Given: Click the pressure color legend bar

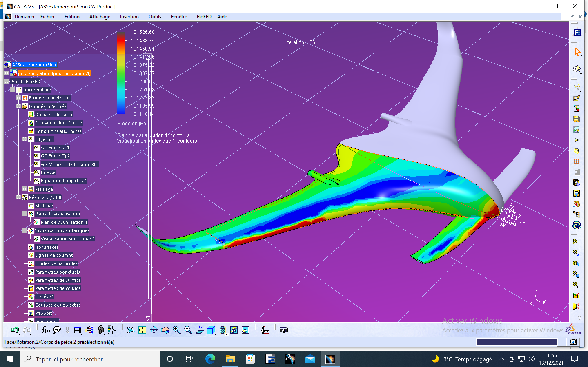Looking at the screenshot, I should [x=121, y=73].
